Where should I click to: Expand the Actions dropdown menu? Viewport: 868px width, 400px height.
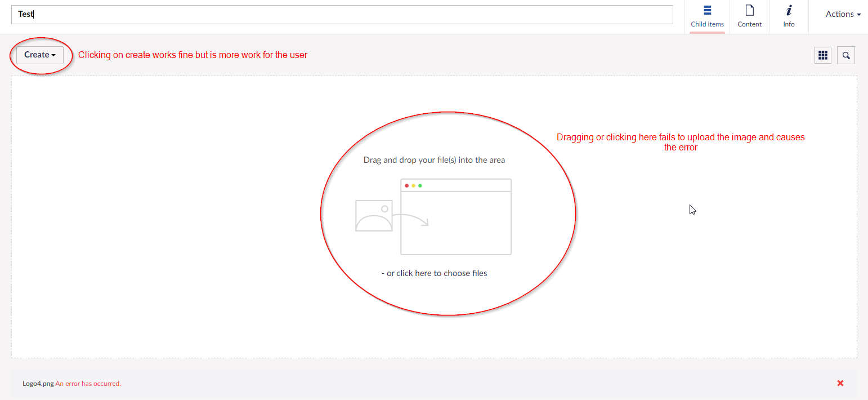pos(843,14)
